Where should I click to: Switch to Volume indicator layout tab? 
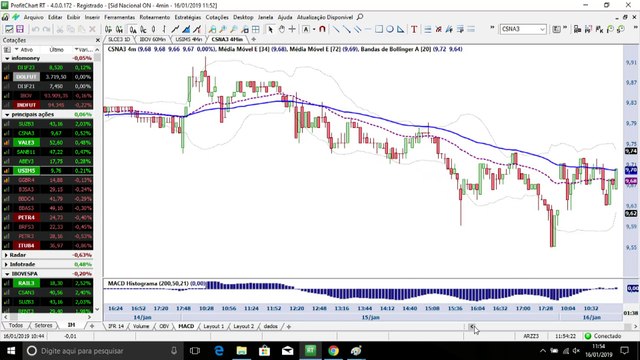pos(141,326)
